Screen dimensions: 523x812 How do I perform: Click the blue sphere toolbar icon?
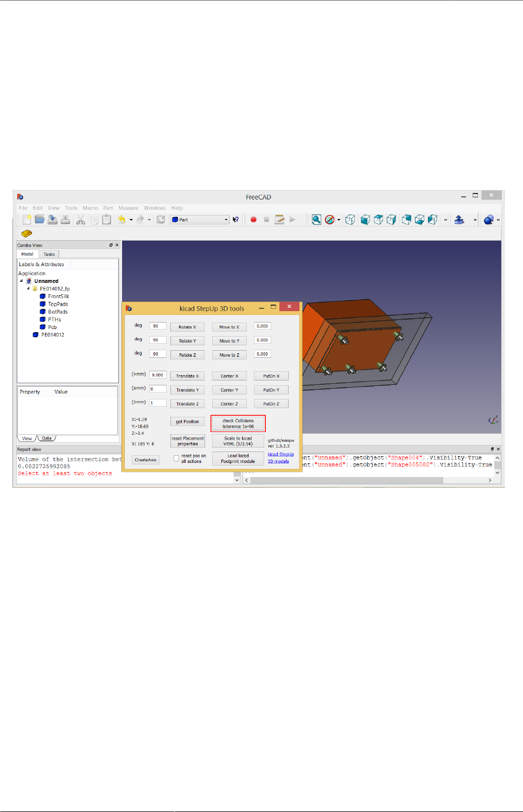(489, 220)
